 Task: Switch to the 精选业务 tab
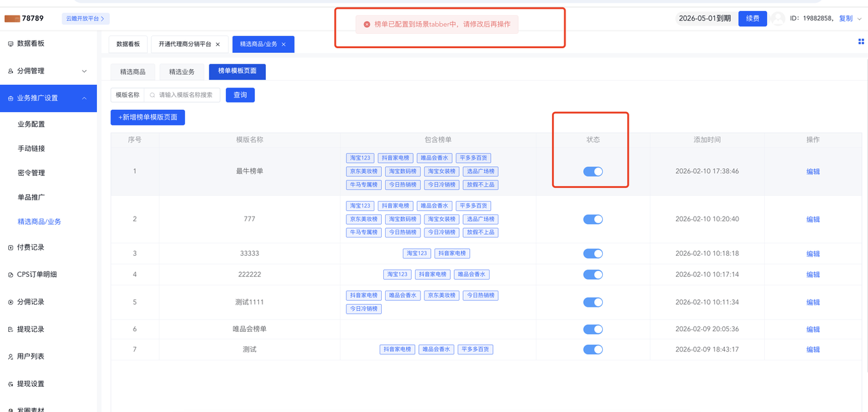[182, 72]
